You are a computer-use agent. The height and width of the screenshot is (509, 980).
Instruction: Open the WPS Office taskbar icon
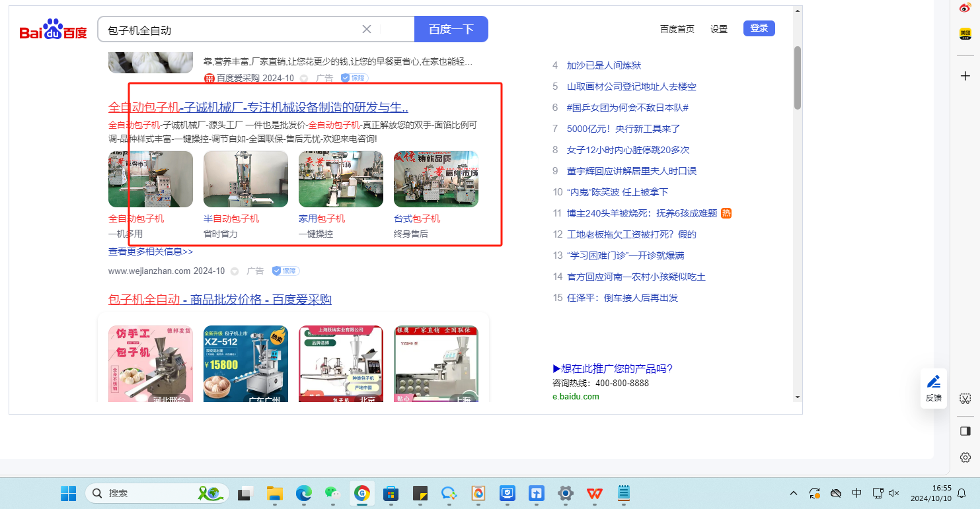pos(595,493)
